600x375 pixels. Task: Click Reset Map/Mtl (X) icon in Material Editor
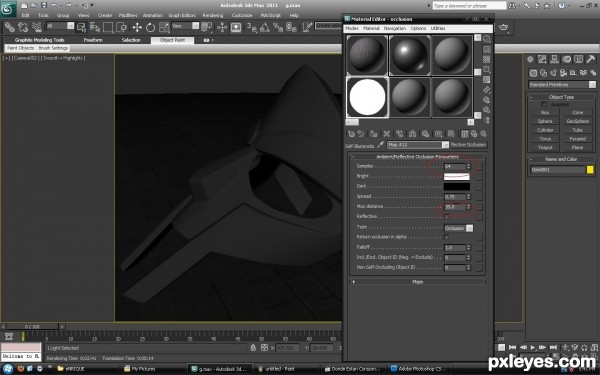pos(386,134)
